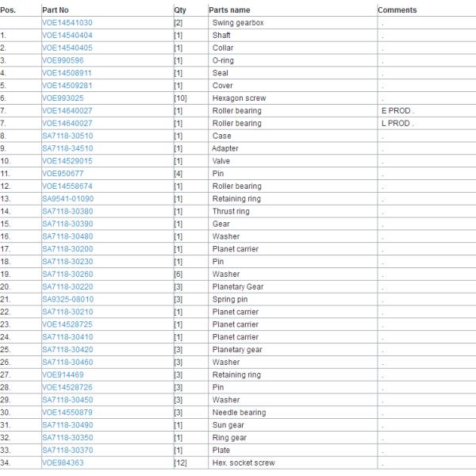This screenshot has width=476, height=476.
Task: Click Ring gear part number SA7118-30350
Action: click(x=67, y=438)
